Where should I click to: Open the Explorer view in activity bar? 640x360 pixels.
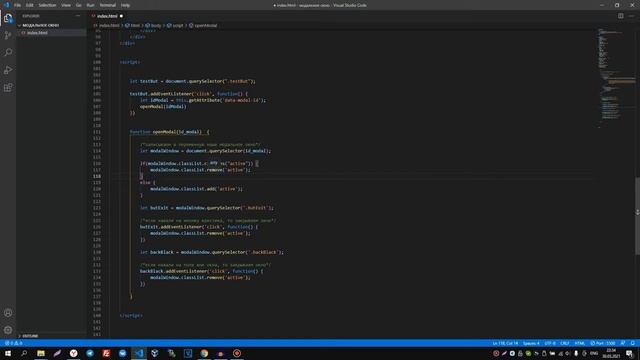(x=8, y=18)
